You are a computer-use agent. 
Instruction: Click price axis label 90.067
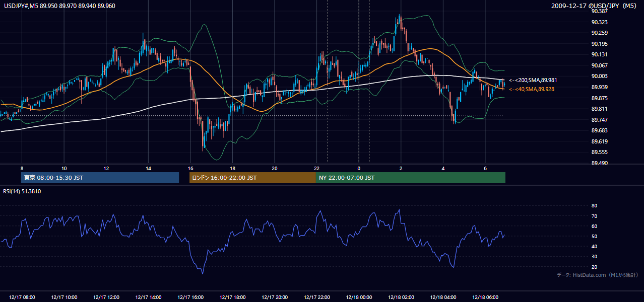pos(599,65)
